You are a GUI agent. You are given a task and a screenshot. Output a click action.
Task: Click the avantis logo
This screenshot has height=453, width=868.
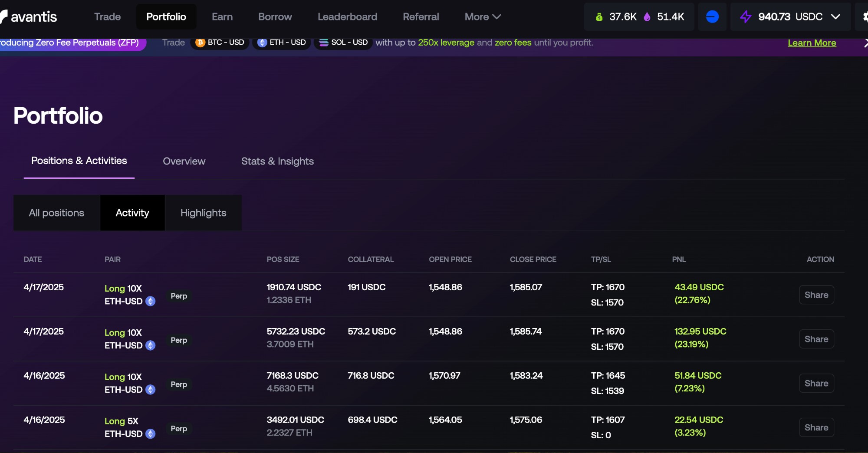[x=29, y=16]
